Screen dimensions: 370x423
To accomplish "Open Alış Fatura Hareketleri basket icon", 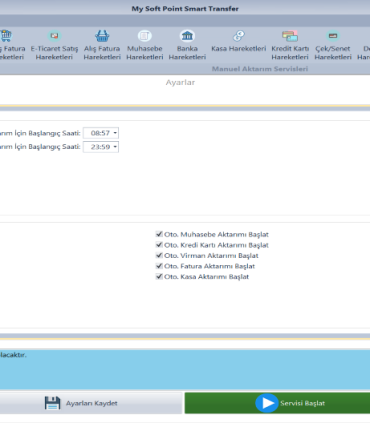I will (x=102, y=36).
